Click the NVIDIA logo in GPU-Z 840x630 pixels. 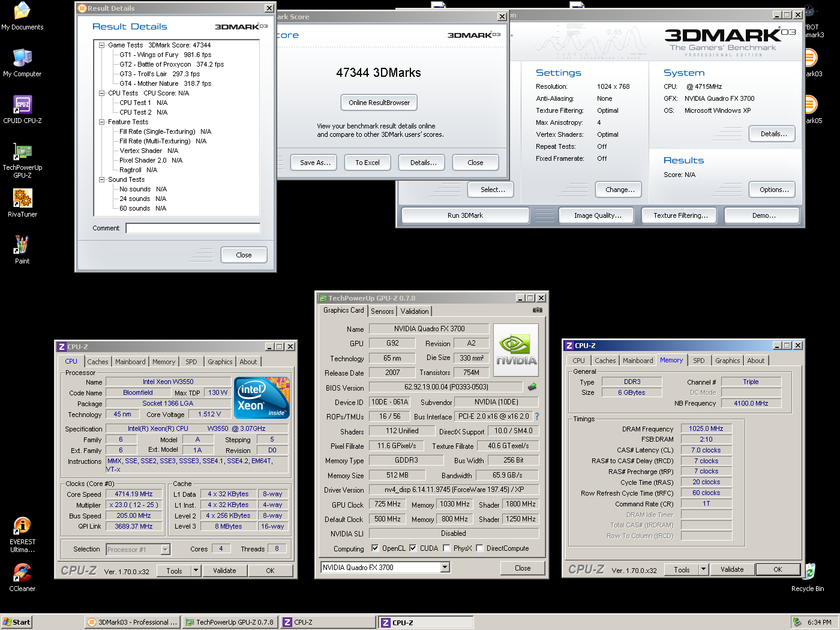pyautogui.click(x=516, y=350)
